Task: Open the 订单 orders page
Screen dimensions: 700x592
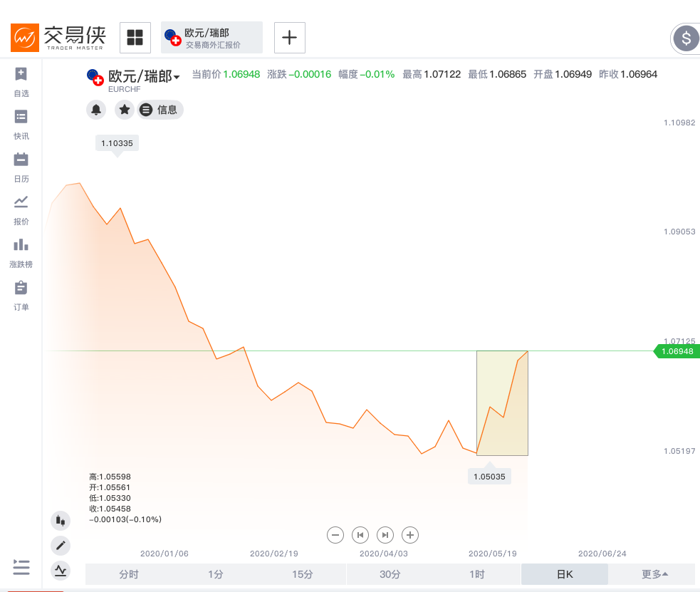Action: click(21, 289)
